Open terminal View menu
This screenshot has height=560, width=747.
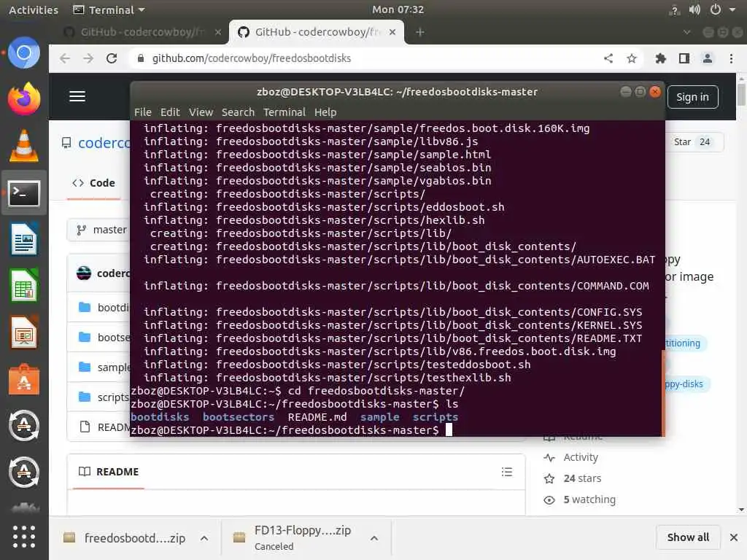pyautogui.click(x=201, y=112)
